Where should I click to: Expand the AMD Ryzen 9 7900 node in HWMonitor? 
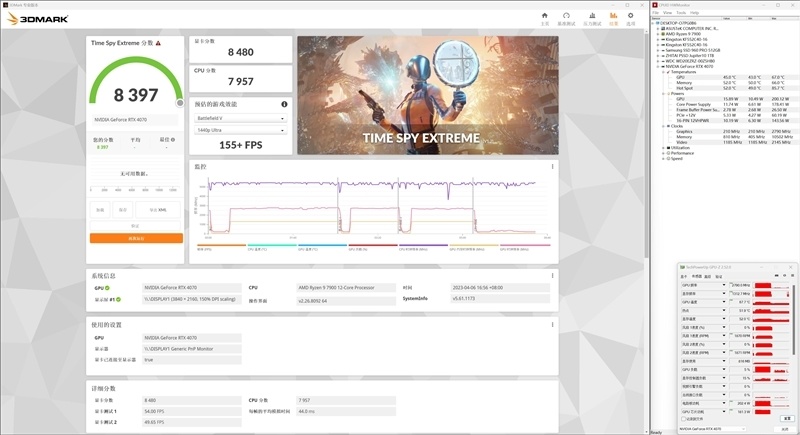658,34
